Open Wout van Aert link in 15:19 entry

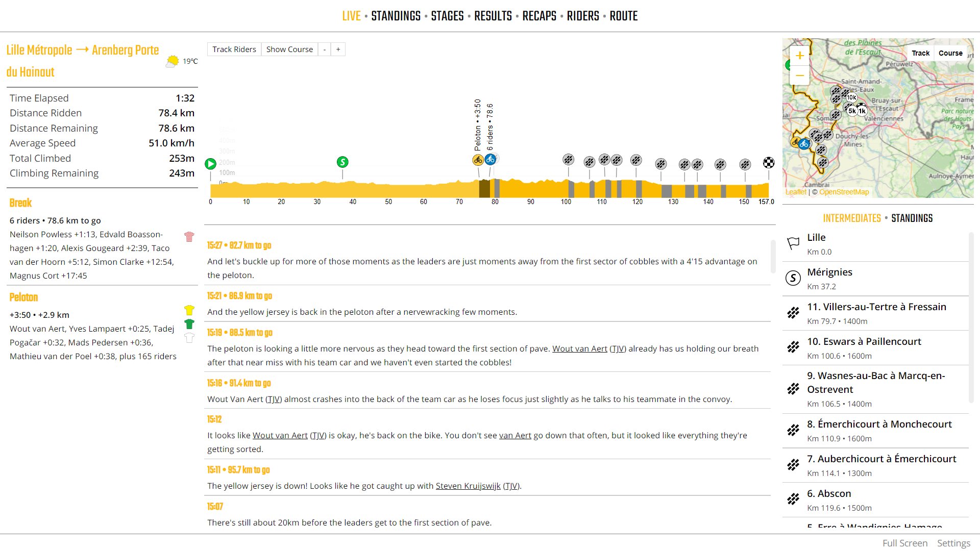pyautogui.click(x=579, y=349)
